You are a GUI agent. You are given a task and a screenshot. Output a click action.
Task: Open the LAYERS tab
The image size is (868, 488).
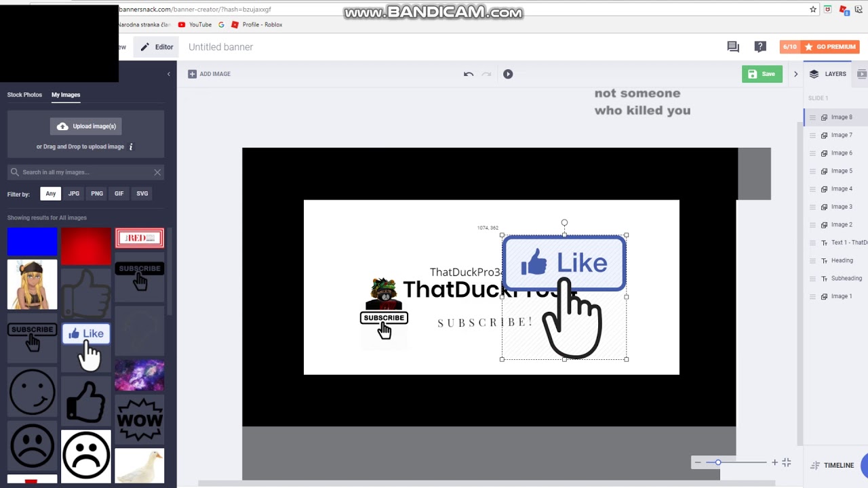[x=828, y=74]
